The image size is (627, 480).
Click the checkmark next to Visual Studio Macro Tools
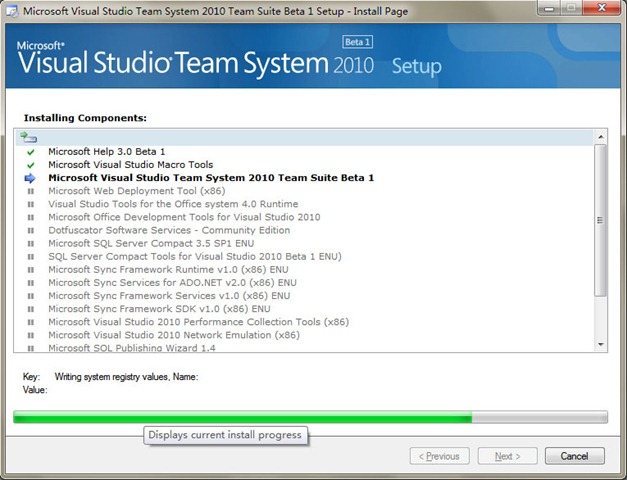(x=31, y=165)
